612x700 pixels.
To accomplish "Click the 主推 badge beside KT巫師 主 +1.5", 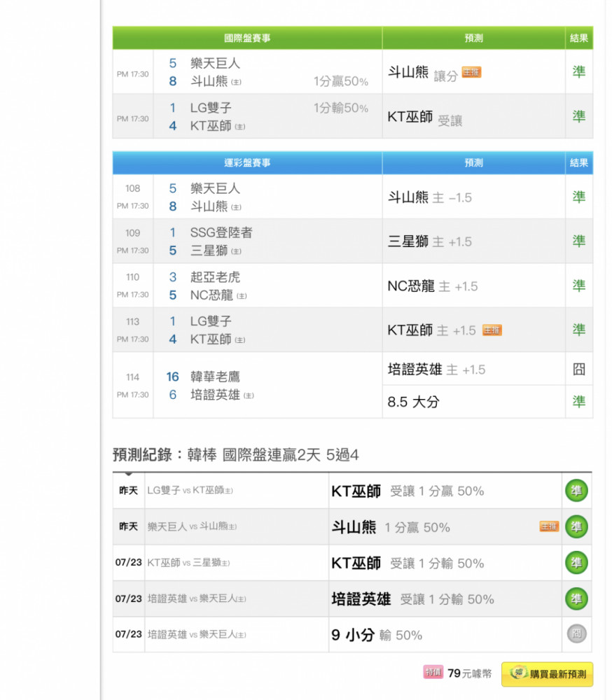I will pos(492,330).
